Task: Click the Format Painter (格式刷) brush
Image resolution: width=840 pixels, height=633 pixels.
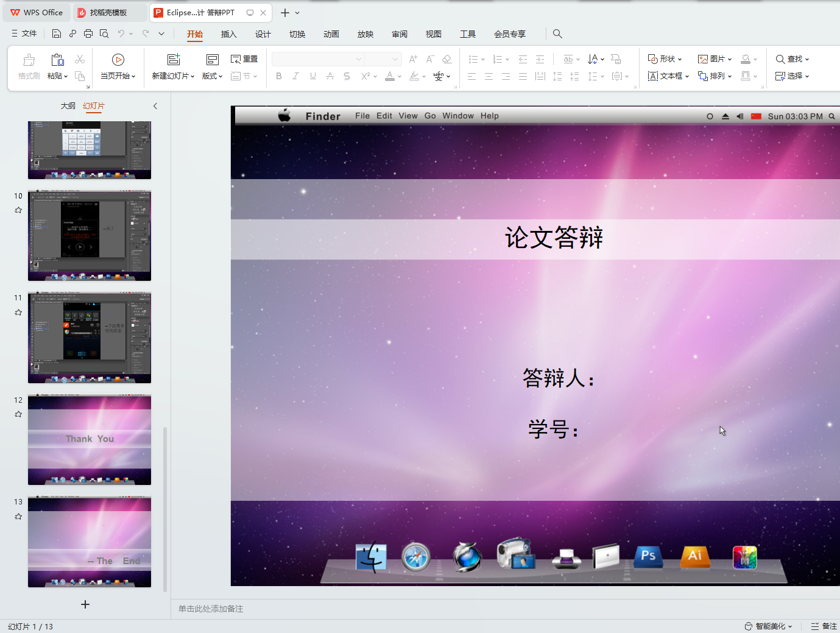Action: click(29, 60)
